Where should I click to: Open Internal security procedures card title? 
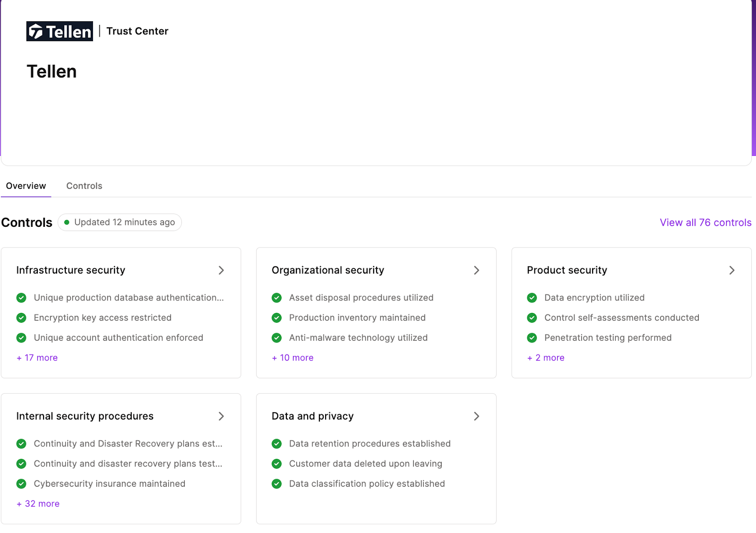85,416
